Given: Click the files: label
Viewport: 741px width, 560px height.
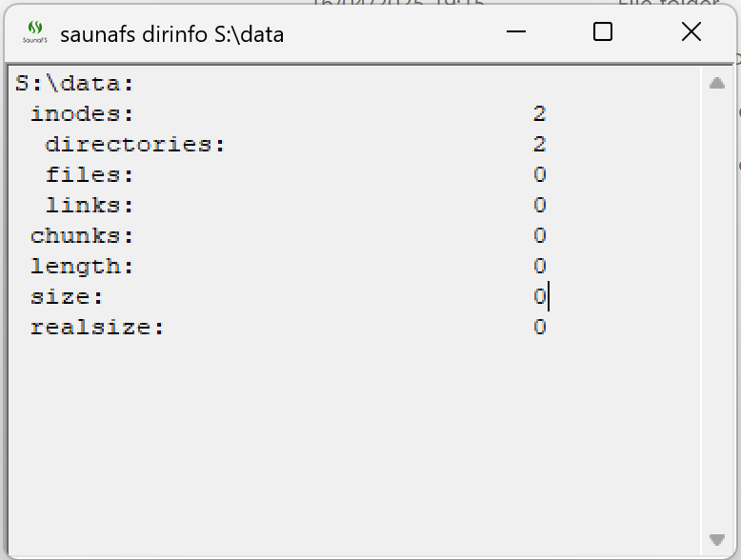Looking at the screenshot, I should (90, 175).
